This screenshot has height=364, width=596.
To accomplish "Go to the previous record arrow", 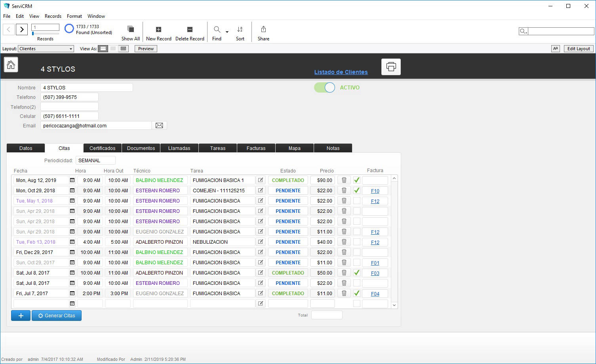I will 9,29.
